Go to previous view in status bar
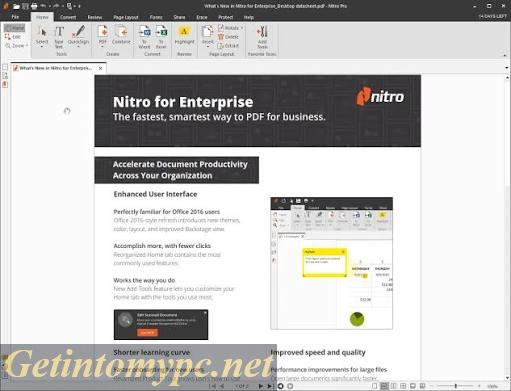Screen dimensions: 511x391 point(281,386)
